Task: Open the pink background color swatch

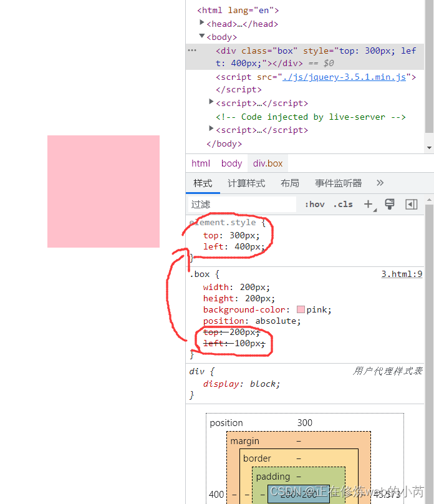Action: pos(301,309)
